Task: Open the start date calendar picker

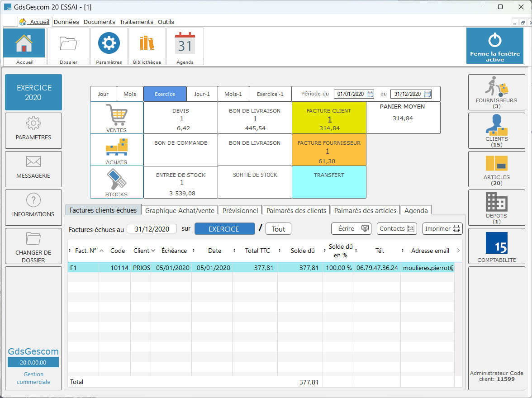Action: click(x=370, y=94)
